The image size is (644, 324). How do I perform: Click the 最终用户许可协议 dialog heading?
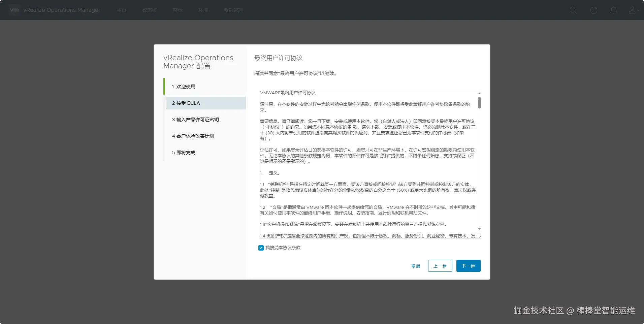(x=278, y=58)
